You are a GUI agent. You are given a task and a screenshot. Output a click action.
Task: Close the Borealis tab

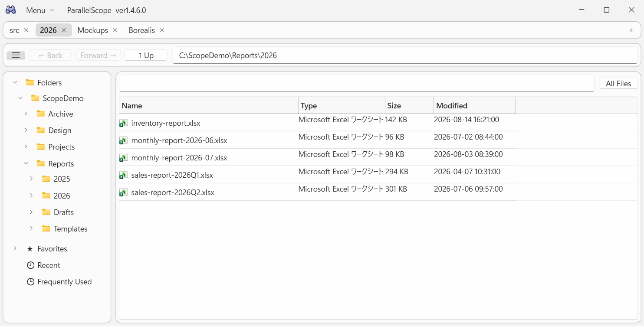(162, 30)
